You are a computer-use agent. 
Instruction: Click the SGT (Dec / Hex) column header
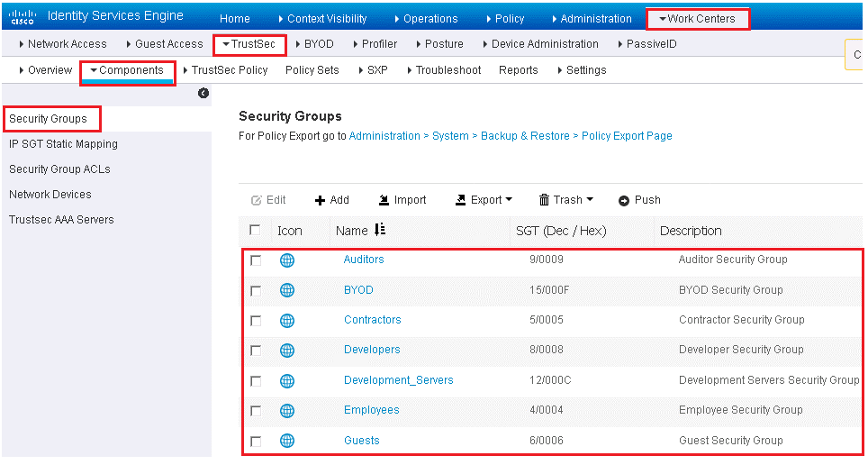coord(561,231)
